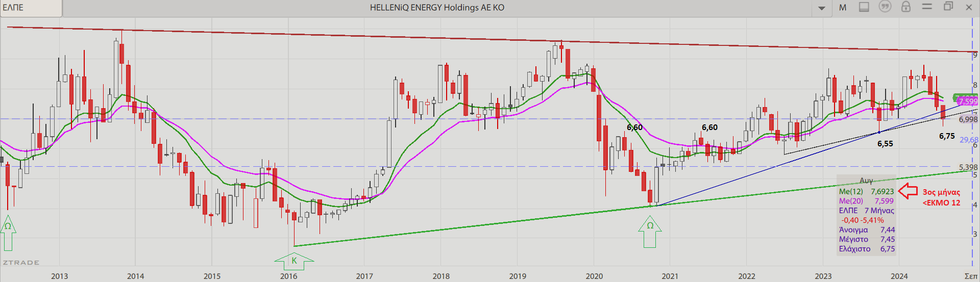Select the M monthly period button

pos(843,8)
